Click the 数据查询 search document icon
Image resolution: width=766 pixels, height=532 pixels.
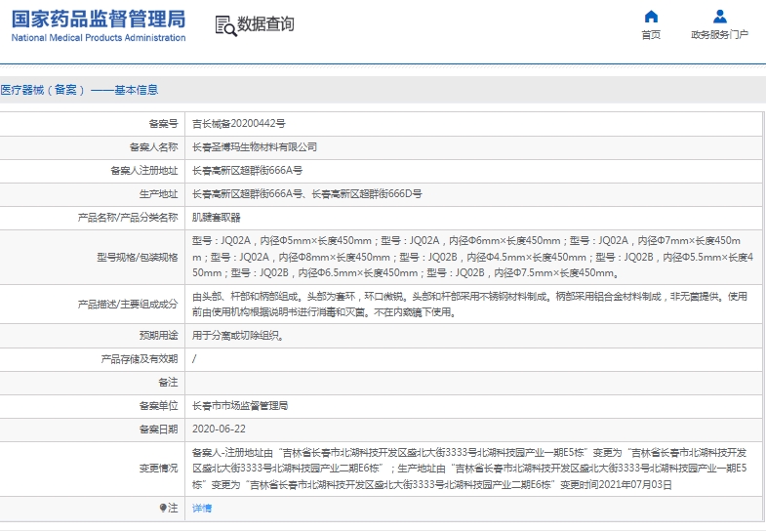pyautogui.click(x=225, y=25)
